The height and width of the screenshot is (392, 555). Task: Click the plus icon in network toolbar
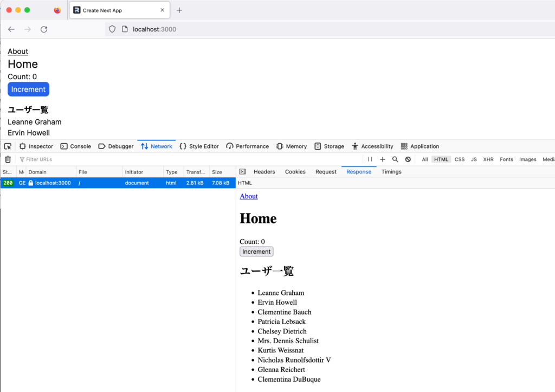(x=383, y=159)
